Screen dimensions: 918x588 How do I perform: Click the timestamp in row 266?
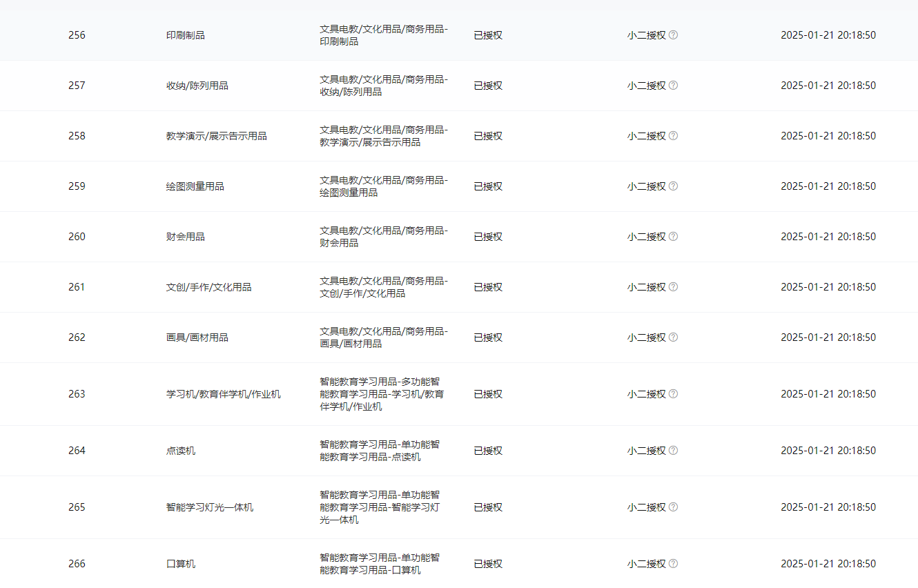(828, 564)
